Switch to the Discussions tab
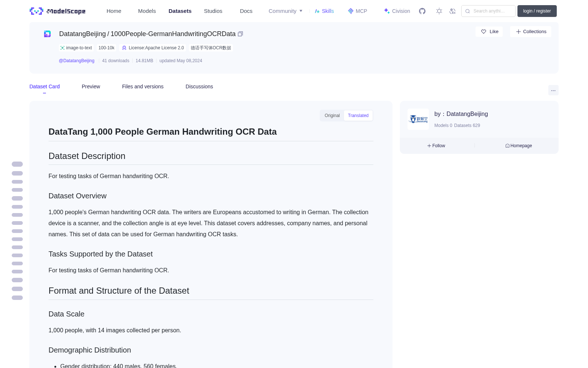This screenshot has width=588, height=368. tap(199, 86)
